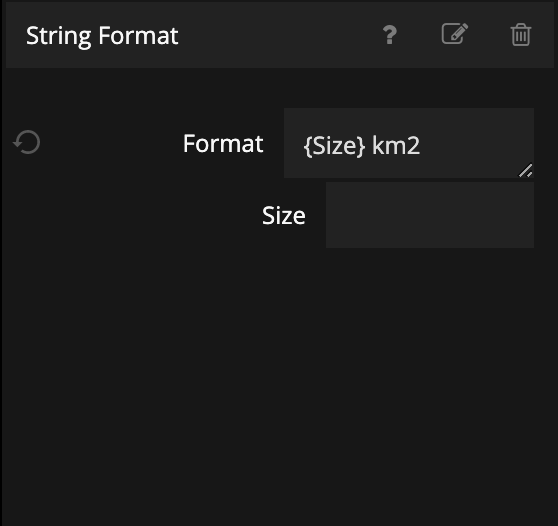Click the resize grip of Format textarea

click(x=525, y=170)
